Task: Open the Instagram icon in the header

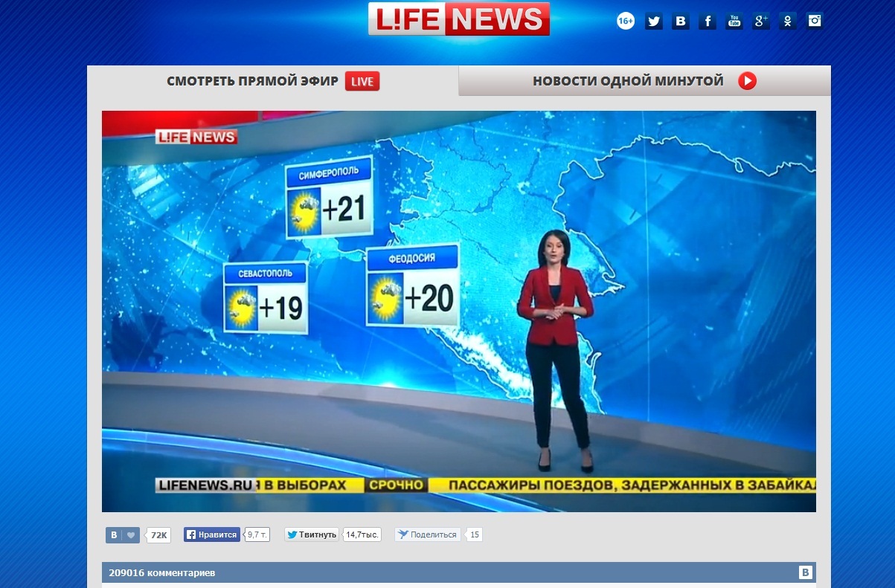Action: pyautogui.click(x=815, y=22)
